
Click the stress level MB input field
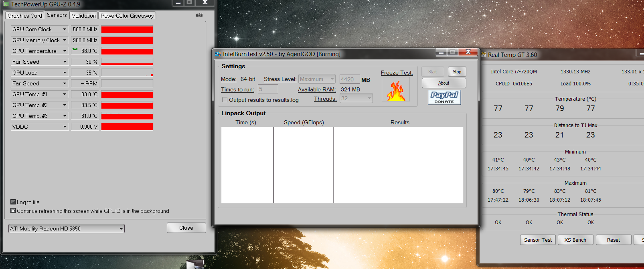[350, 79]
